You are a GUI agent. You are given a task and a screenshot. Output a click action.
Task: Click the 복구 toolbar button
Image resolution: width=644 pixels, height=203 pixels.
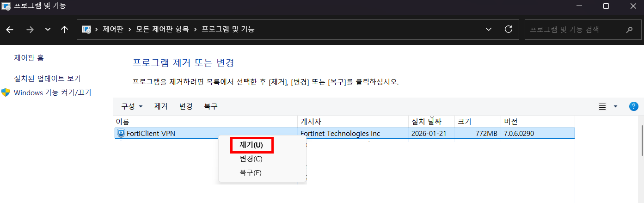(211, 106)
